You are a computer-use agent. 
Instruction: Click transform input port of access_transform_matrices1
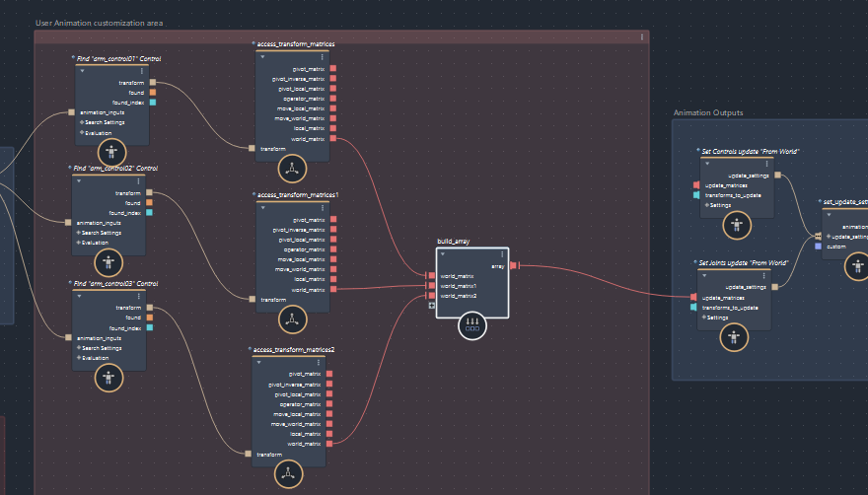click(x=253, y=299)
